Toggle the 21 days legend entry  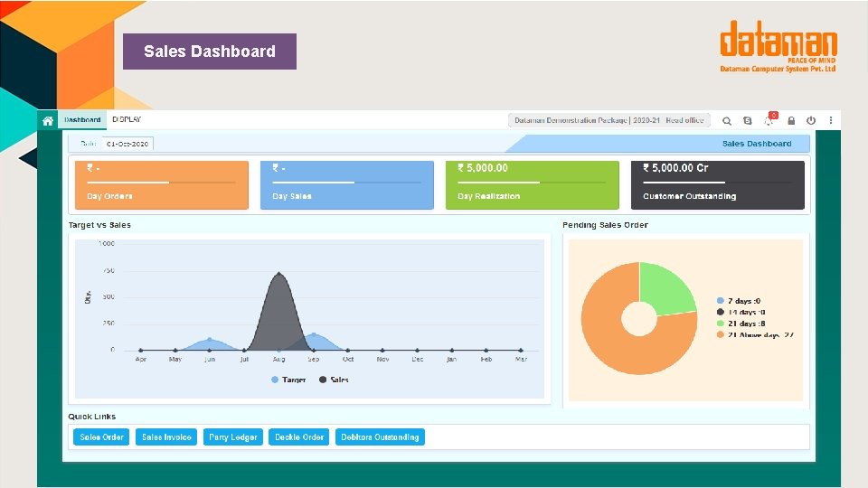tap(741, 324)
